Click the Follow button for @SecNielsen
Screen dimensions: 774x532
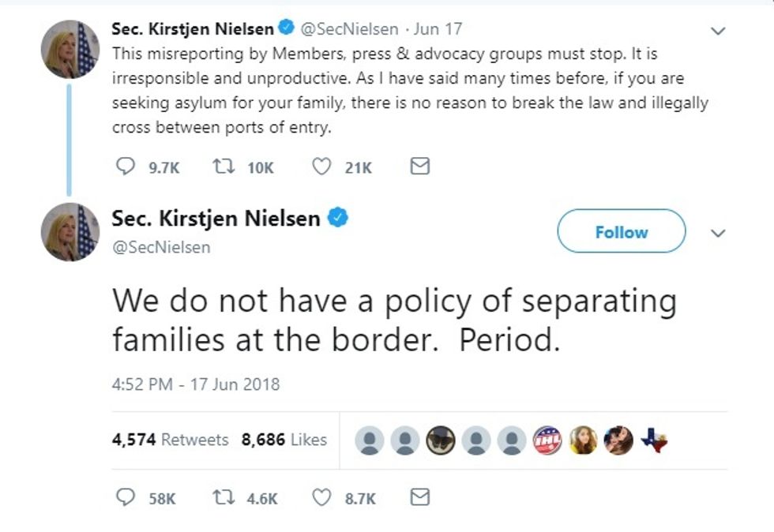[x=622, y=231]
